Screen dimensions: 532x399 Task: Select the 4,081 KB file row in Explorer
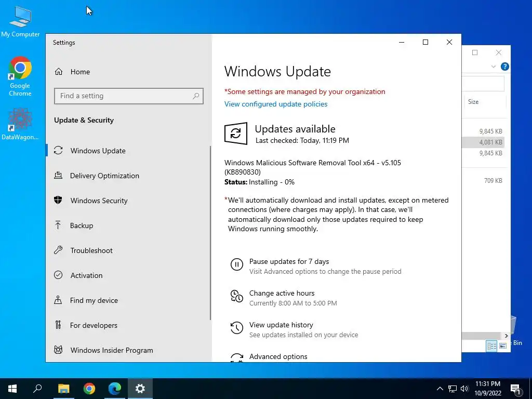point(483,142)
